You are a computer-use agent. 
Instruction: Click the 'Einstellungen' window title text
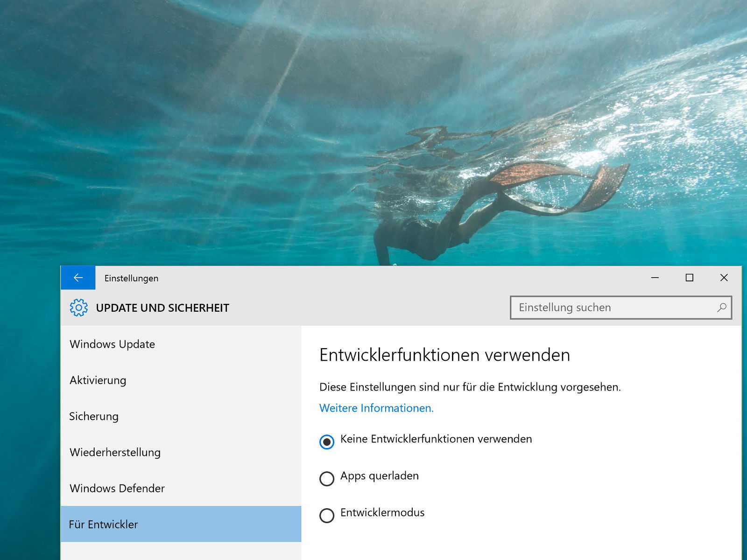[x=131, y=278]
